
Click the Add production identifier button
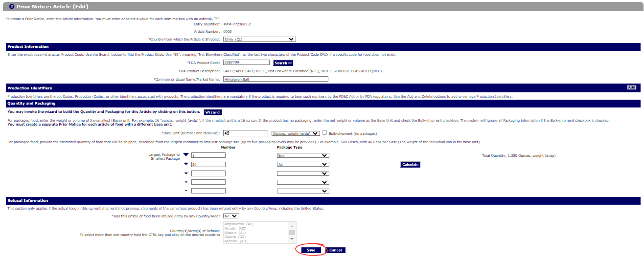pyautogui.click(x=631, y=87)
